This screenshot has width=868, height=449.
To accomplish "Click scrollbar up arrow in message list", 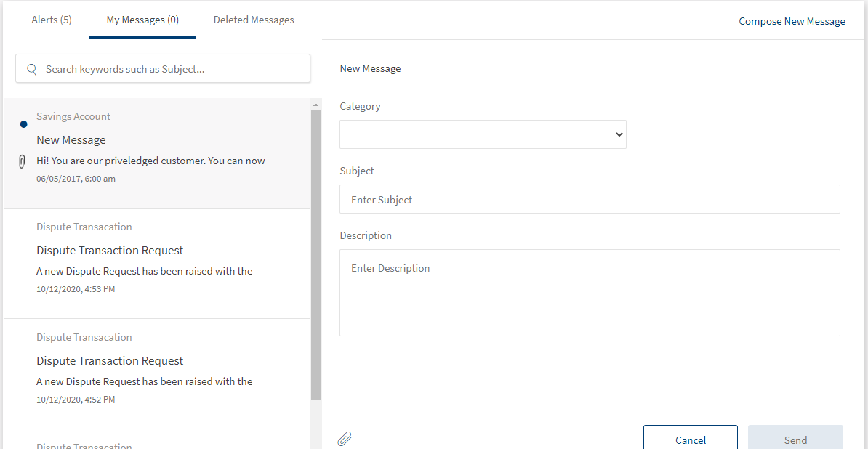I will pyautogui.click(x=316, y=105).
